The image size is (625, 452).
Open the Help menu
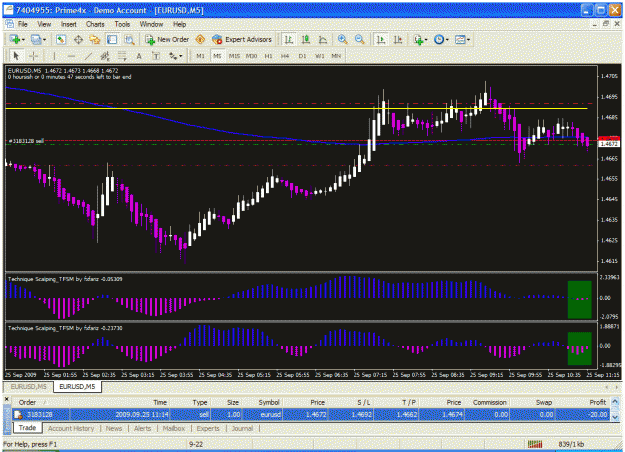(179, 24)
